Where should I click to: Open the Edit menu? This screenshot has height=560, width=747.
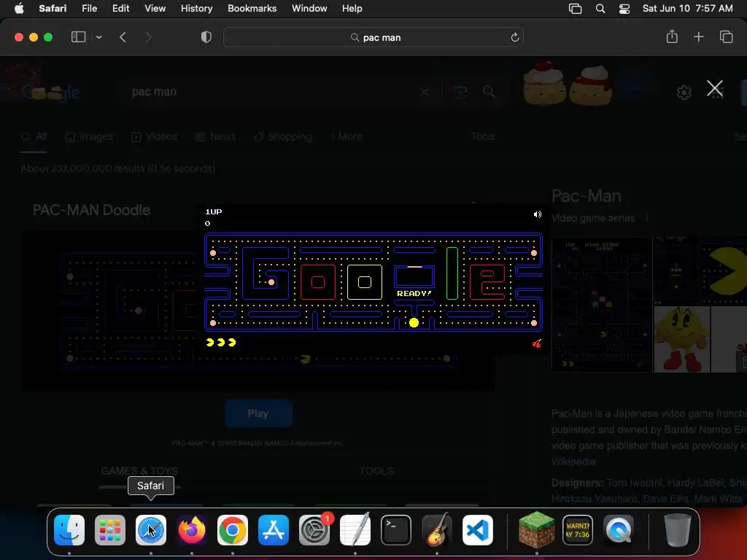(120, 8)
